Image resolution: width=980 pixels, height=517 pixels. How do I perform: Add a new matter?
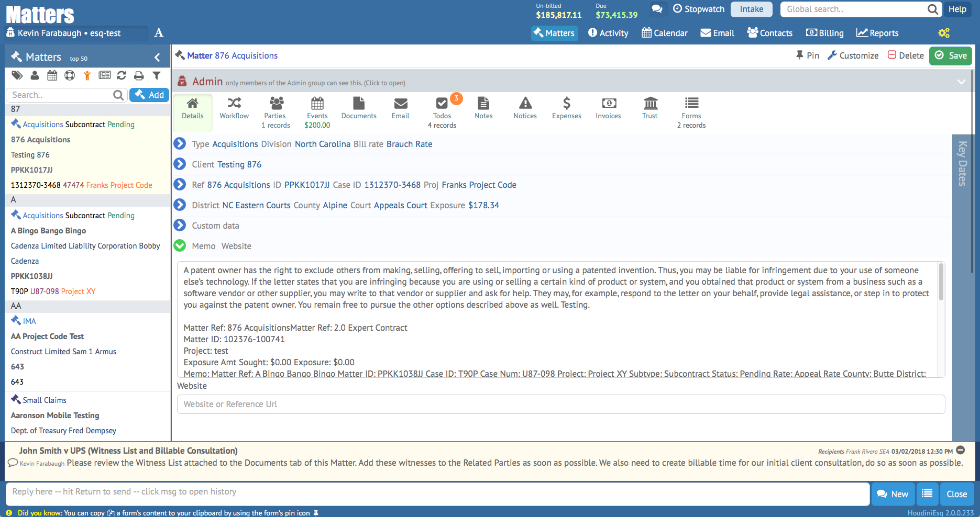[x=149, y=95]
